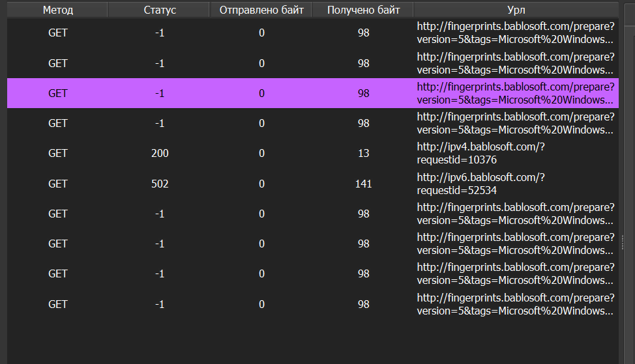This screenshot has height=364, width=635.
Task: Click the -1 status in highlighted row
Action: click(160, 93)
